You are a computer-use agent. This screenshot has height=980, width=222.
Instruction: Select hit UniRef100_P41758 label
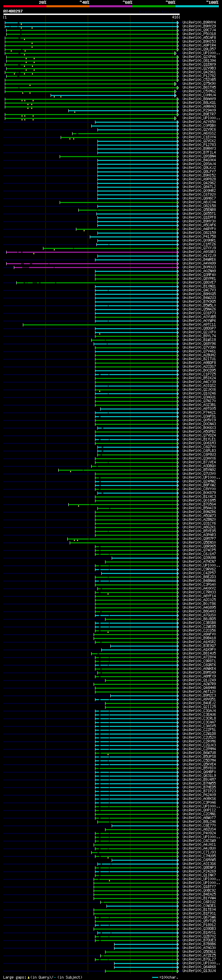[x=199, y=237]
